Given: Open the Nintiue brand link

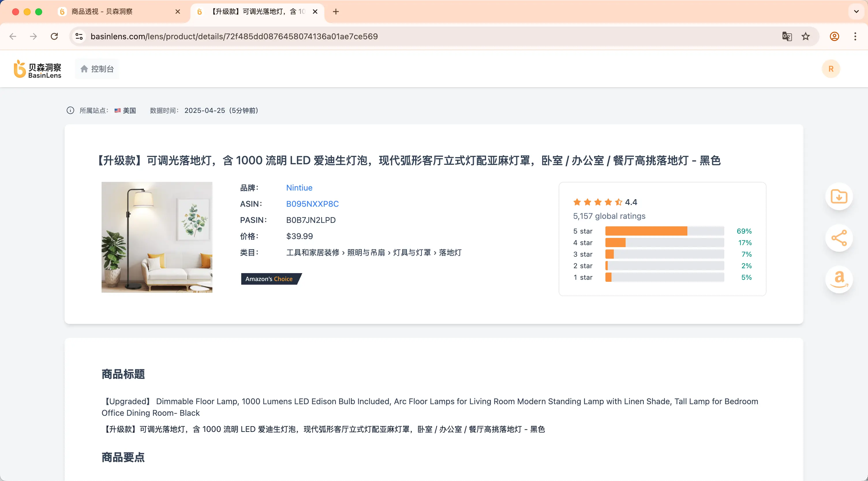Looking at the screenshot, I should click(x=299, y=188).
